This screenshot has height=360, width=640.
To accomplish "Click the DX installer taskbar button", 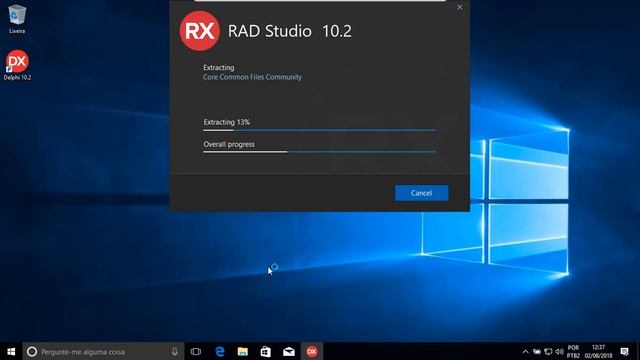I will pos(312,351).
